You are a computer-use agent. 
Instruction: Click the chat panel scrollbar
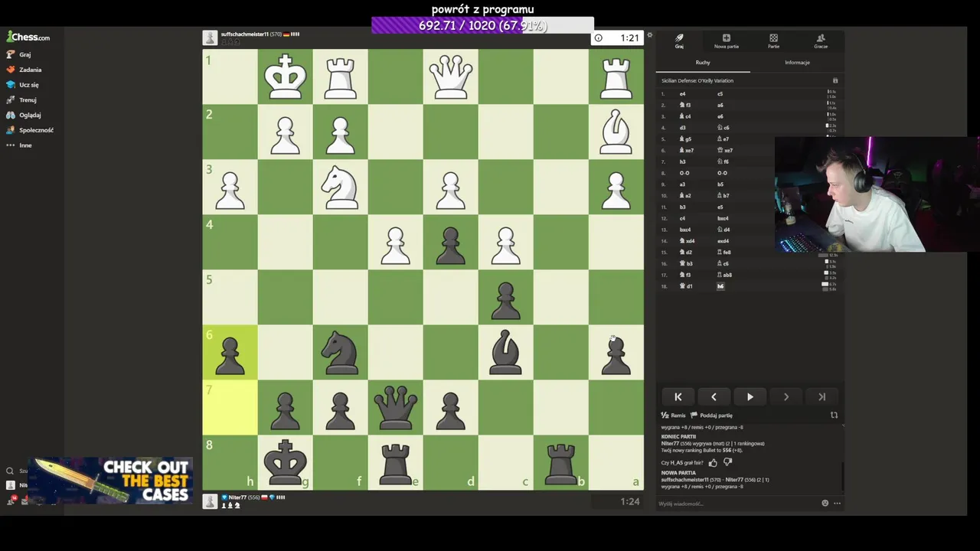(843, 476)
